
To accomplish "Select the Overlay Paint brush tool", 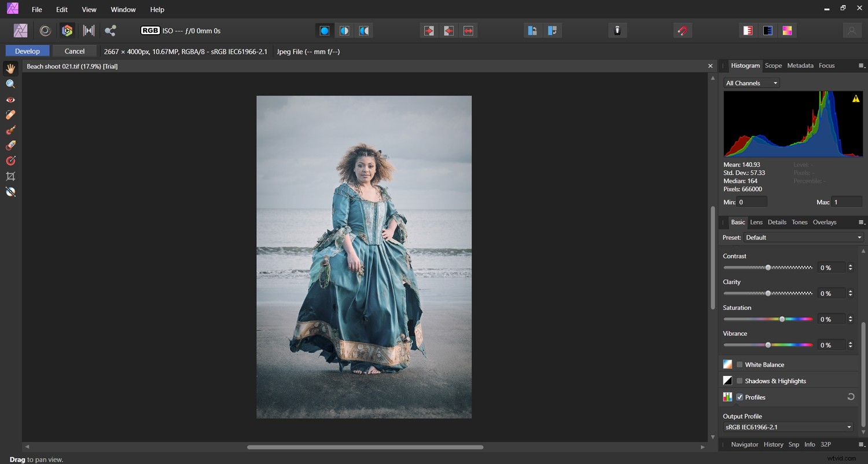I will tap(10, 130).
